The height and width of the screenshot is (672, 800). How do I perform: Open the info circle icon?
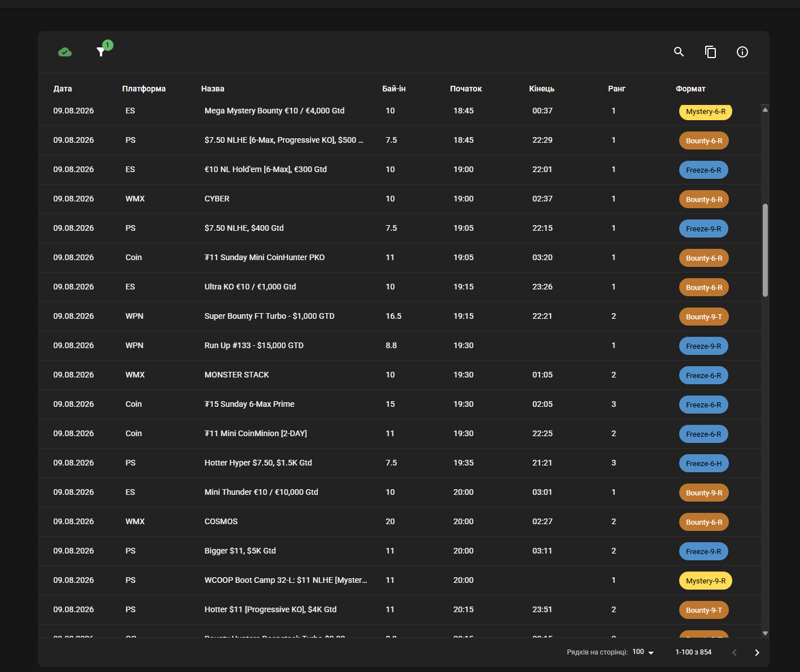pyautogui.click(x=742, y=52)
